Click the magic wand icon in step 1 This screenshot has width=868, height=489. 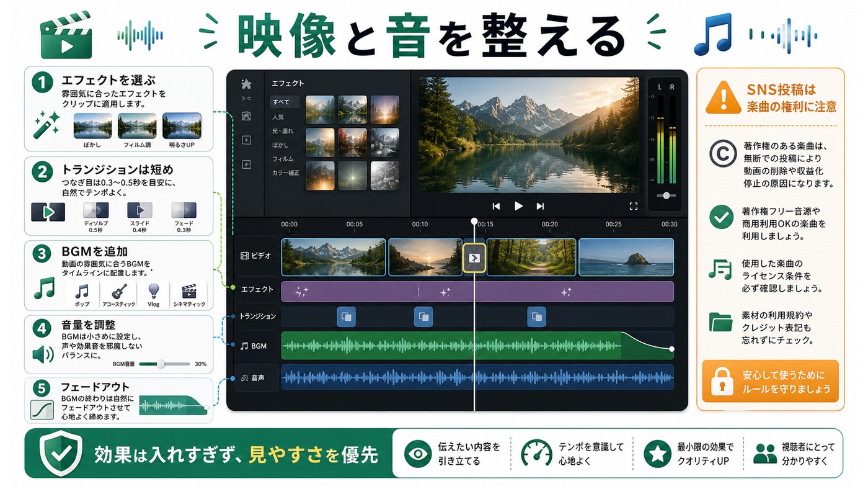(x=47, y=125)
